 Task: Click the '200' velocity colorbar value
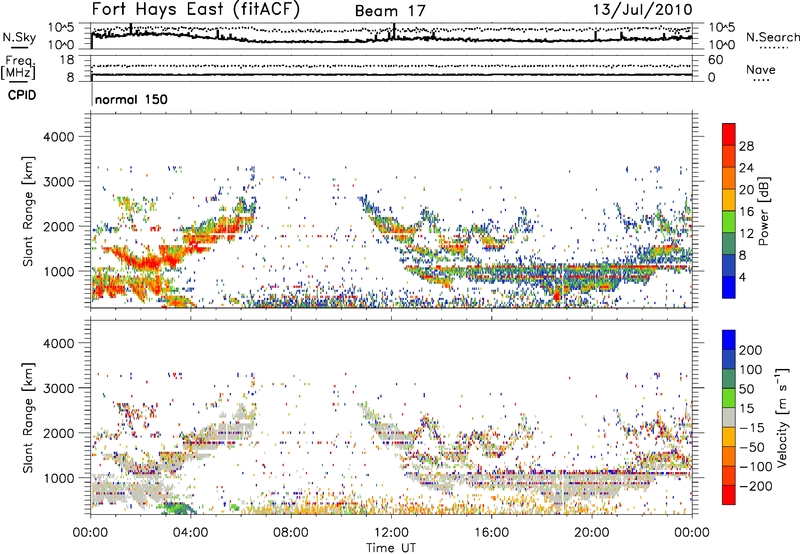[751, 350]
